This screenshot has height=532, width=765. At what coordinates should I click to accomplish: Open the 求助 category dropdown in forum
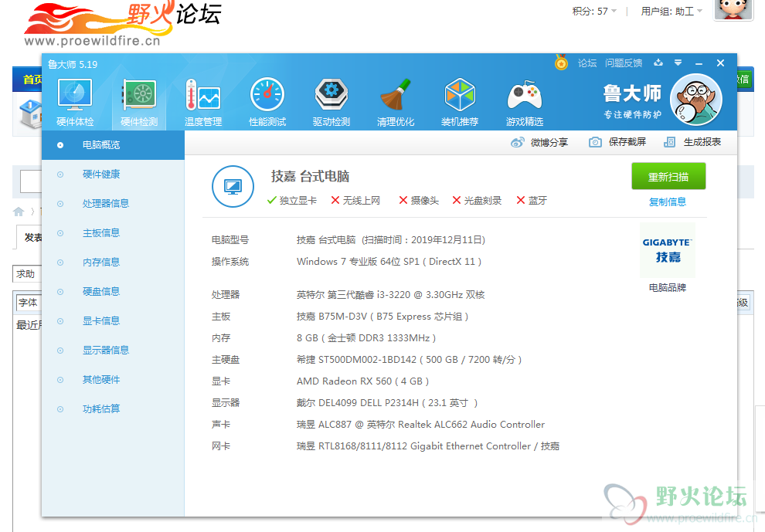(x=27, y=274)
